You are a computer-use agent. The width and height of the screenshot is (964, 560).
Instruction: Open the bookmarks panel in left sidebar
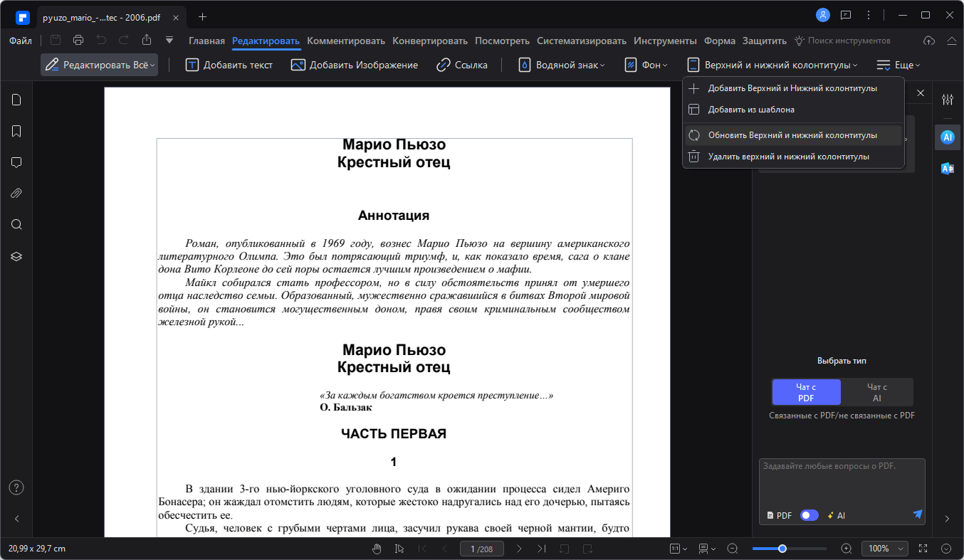tap(16, 131)
